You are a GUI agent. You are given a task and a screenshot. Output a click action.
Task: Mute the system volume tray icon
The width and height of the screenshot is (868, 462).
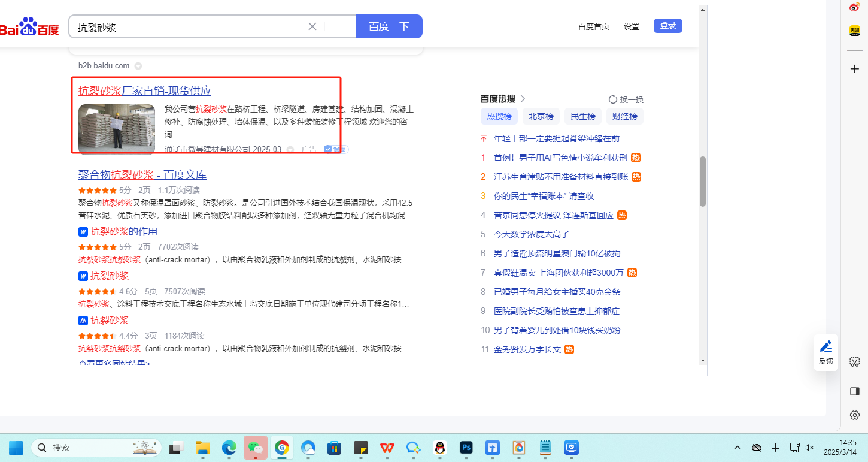click(x=809, y=448)
